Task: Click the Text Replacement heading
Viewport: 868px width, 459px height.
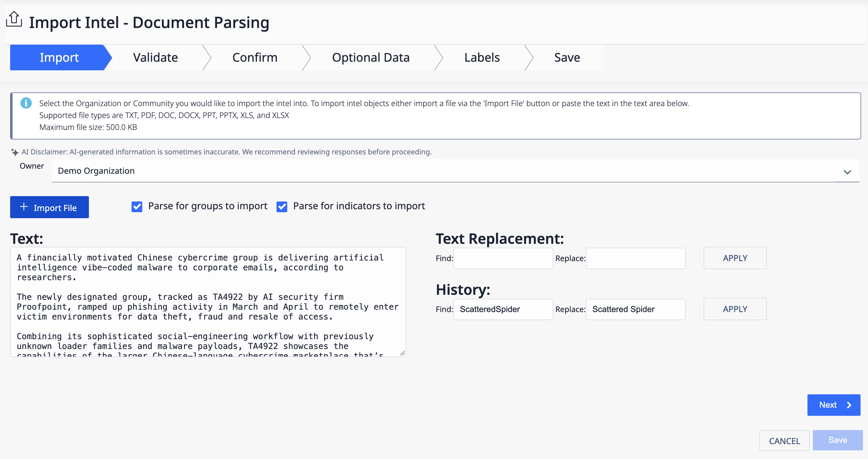Action: point(500,239)
